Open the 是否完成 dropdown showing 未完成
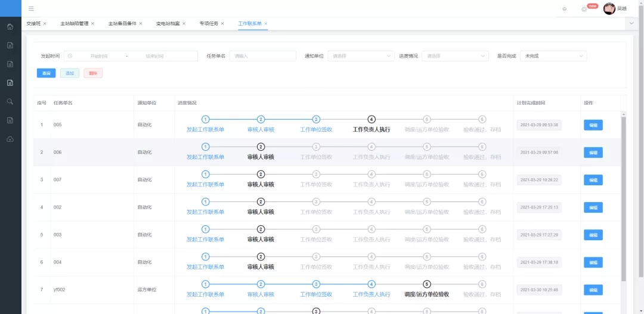Screen dimensions: 644x314 pyautogui.click(x=553, y=56)
